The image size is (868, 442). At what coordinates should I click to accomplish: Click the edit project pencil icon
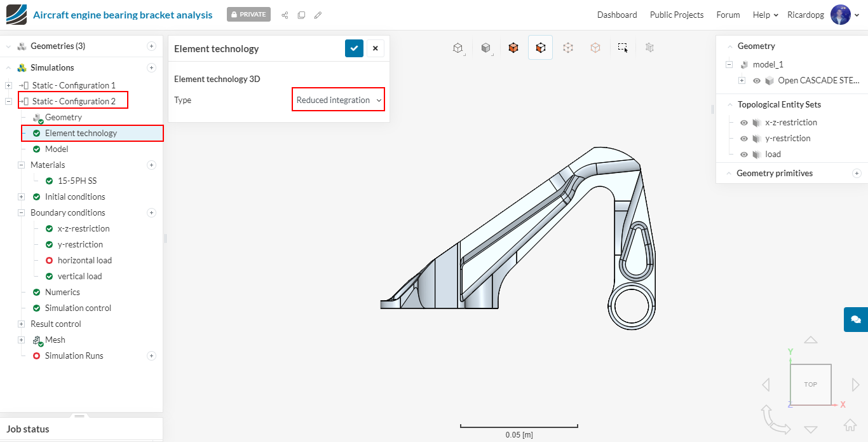[x=318, y=15]
